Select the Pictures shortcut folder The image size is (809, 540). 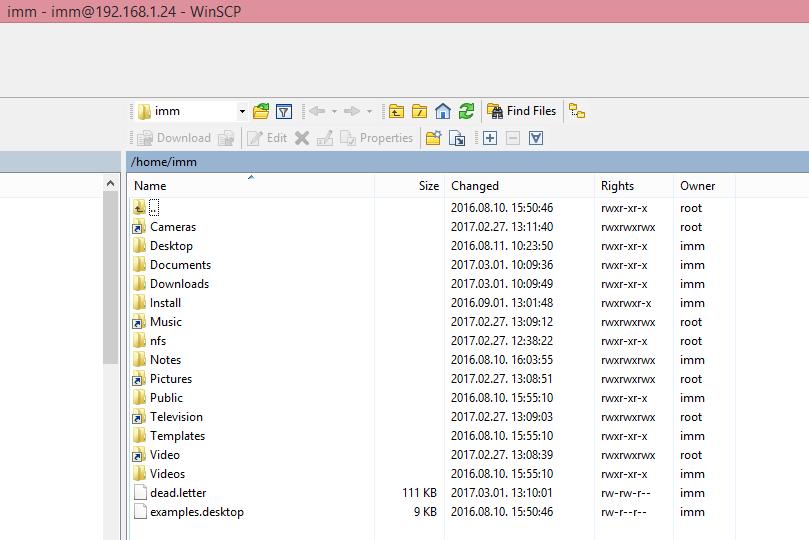pyautogui.click(x=171, y=379)
